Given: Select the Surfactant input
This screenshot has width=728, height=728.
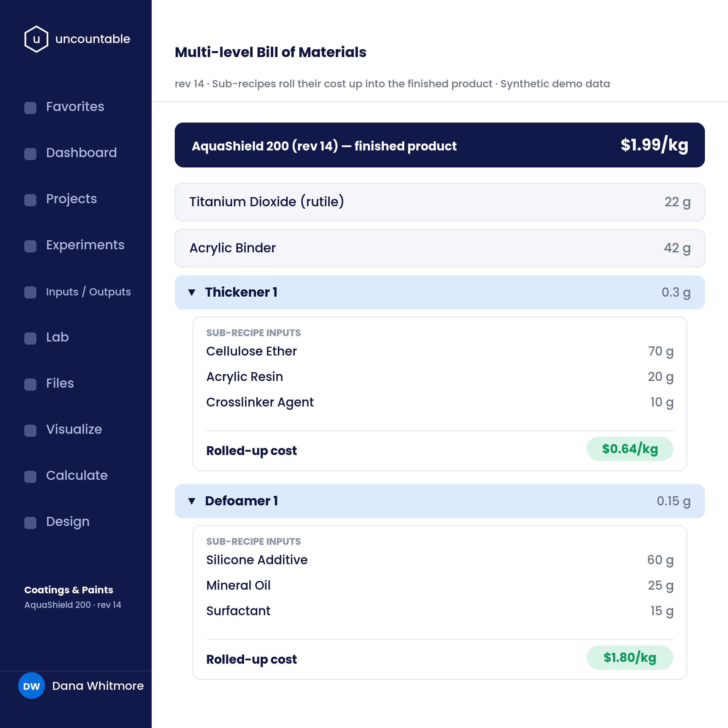Looking at the screenshot, I should point(238,611).
